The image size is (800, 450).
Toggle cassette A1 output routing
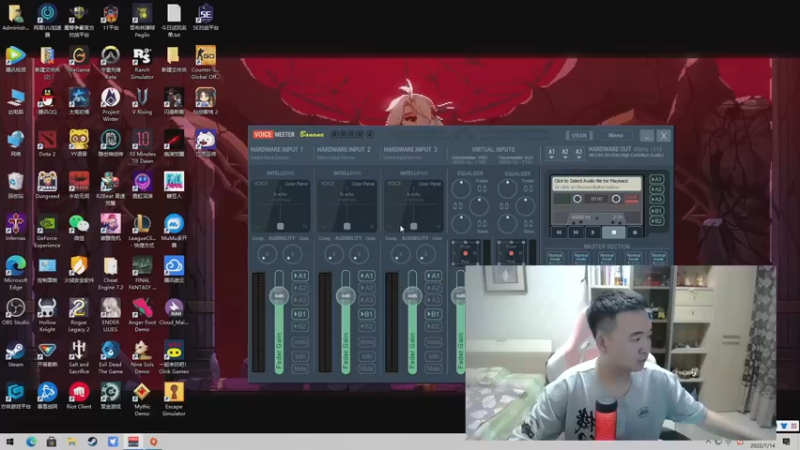pos(657,180)
